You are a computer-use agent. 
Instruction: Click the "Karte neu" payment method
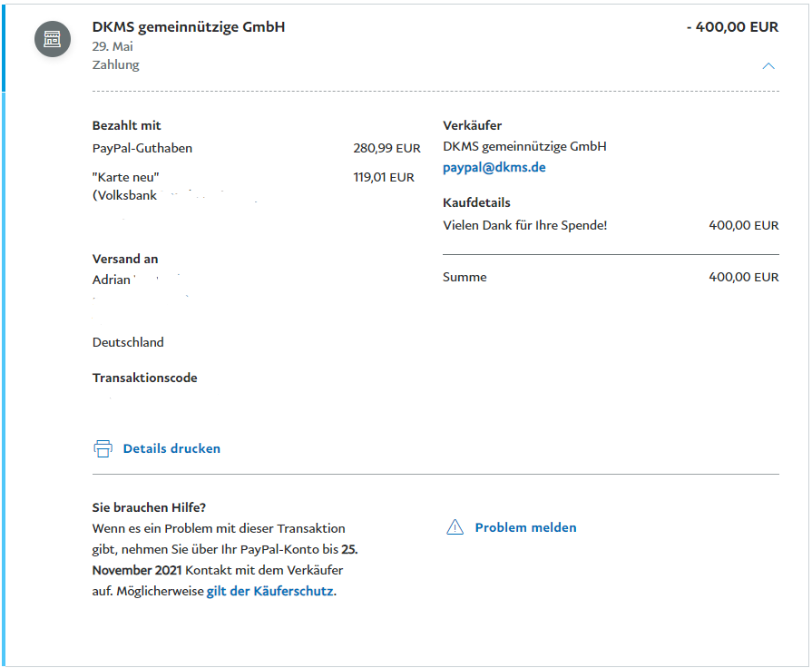(x=125, y=177)
